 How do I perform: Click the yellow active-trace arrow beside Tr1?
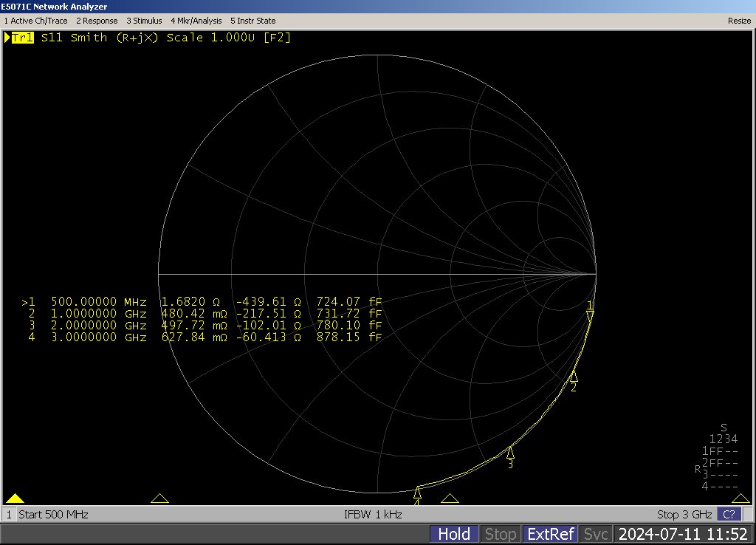7,38
